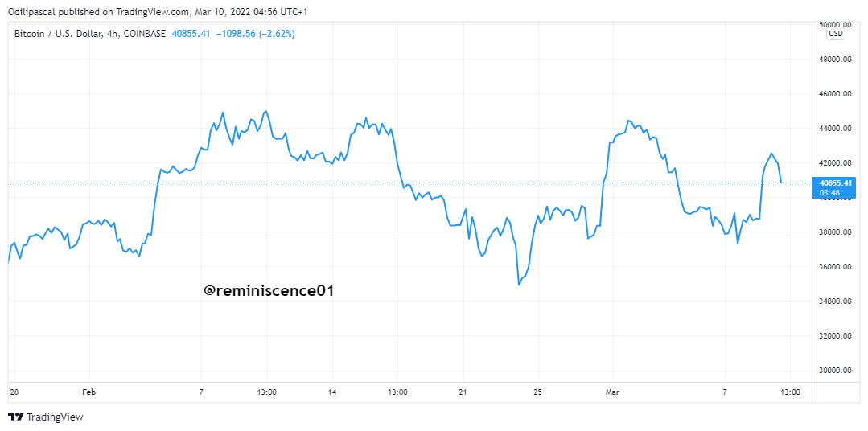This screenshot has width=868, height=431.
Task: Click the 48000.00 price axis label
Action: pyautogui.click(x=835, y=60)
